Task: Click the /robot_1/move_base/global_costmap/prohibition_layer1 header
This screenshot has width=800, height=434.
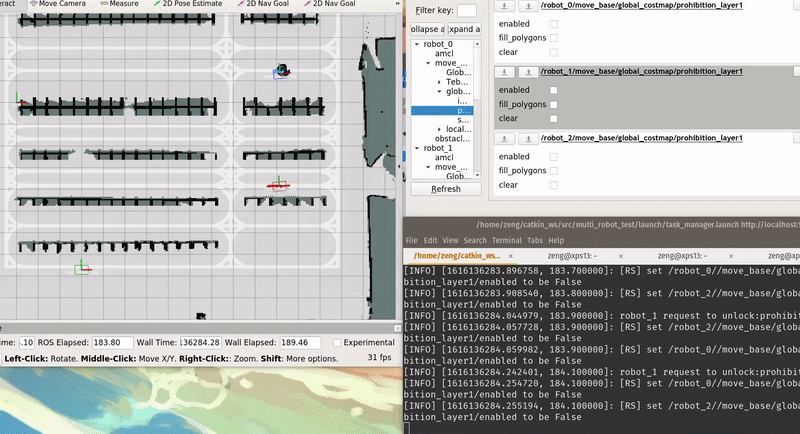Action: [641, 72]
